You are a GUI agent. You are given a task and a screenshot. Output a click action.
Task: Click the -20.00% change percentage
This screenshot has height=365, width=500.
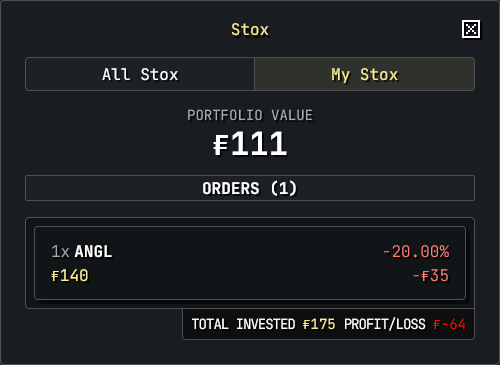416,251
